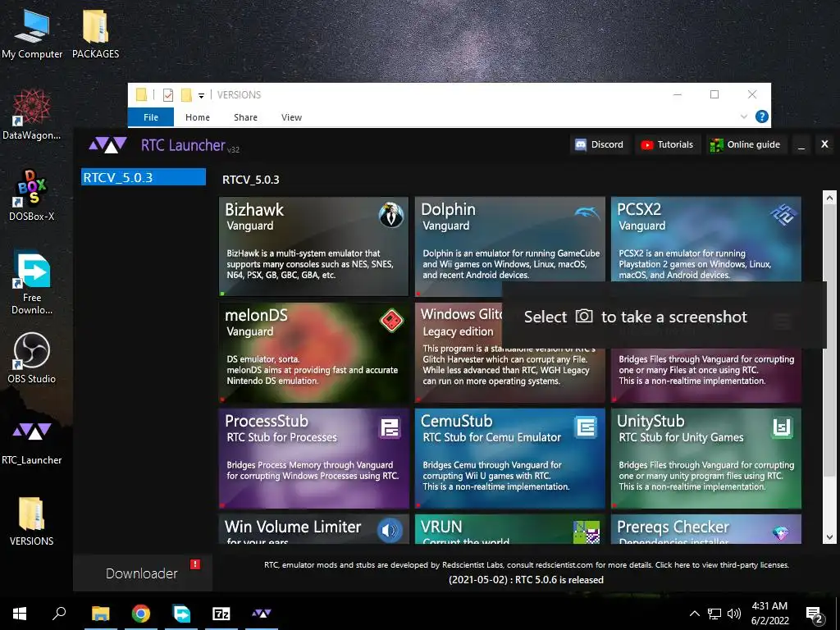840x630 pixels.
Task: Open the Online guide button
Action: click(x=745, y=144)
